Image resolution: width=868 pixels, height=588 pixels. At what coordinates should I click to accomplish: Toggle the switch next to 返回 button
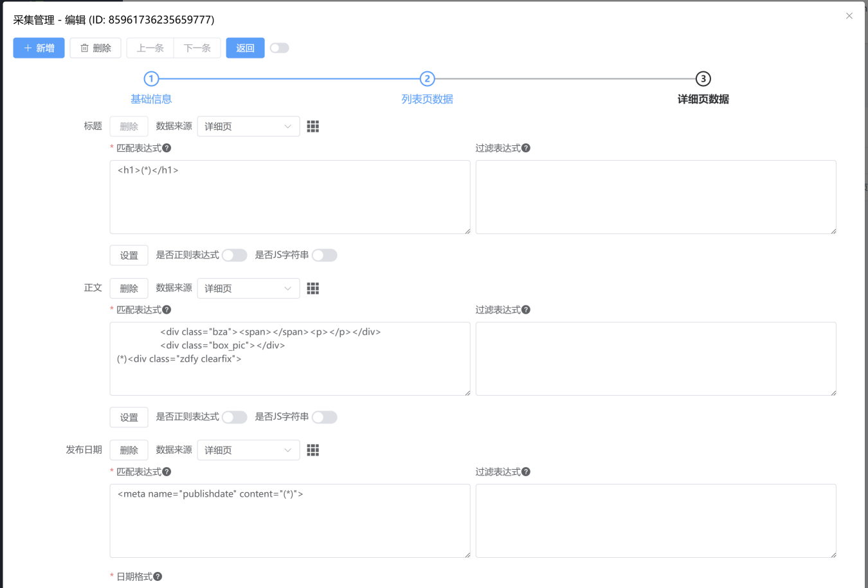(280, 48)
